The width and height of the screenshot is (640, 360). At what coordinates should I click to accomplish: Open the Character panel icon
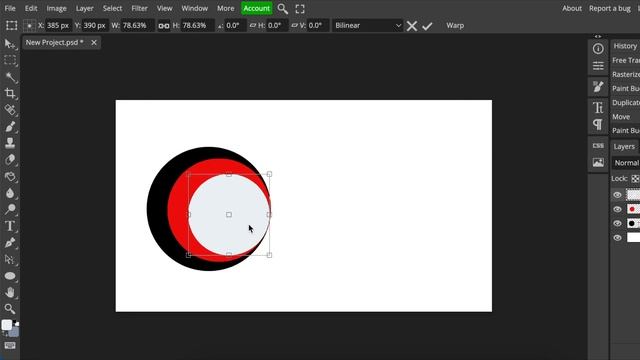click(598, 107)
